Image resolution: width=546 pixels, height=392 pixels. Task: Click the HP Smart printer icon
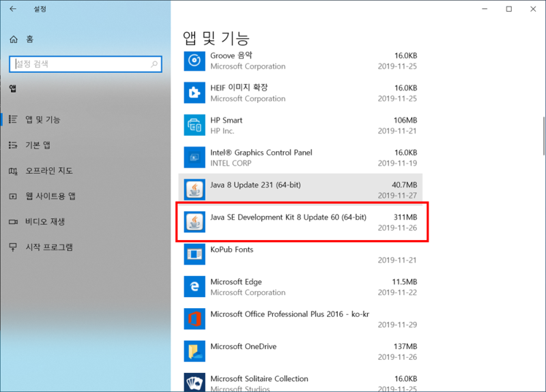tap(195, 125)
